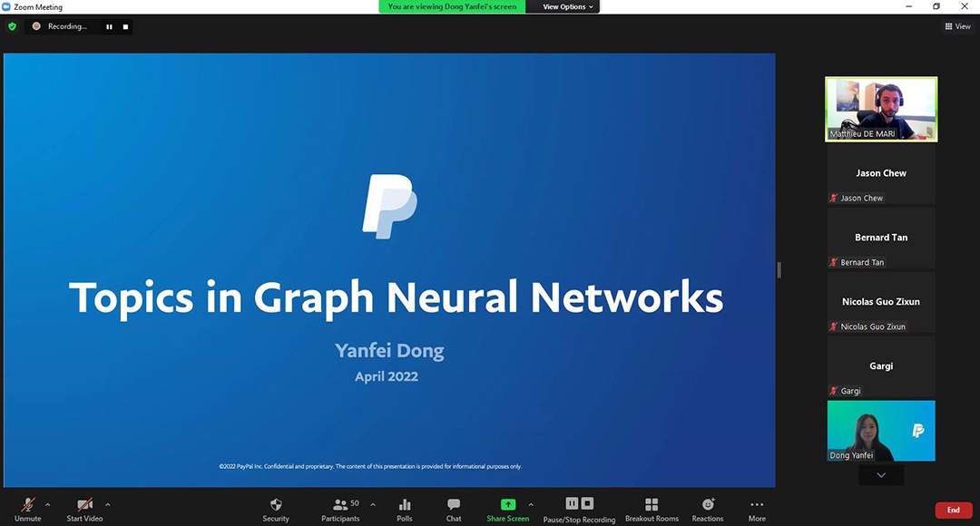This screenshot has width=980, height=526.
Task: Select Matthieu DE MARI's video thumbnail
Action: click(x=881, y=110)
